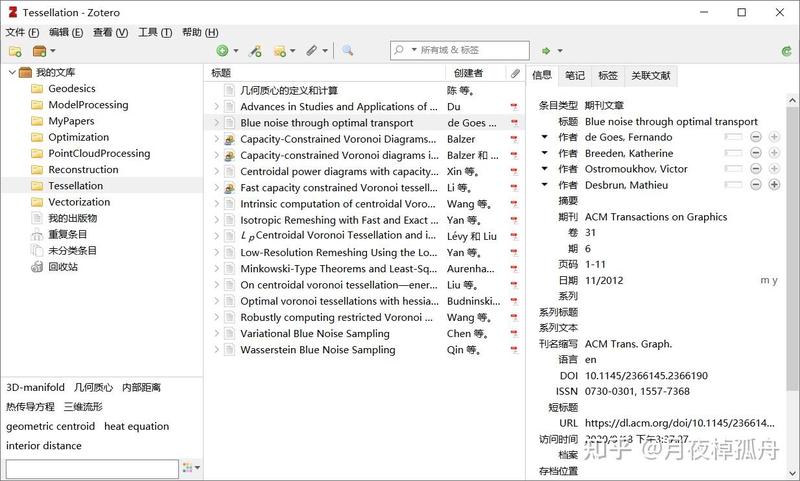
Task: Select Unfiled Items (未分类条目) entry
Action: pos(72,250)
